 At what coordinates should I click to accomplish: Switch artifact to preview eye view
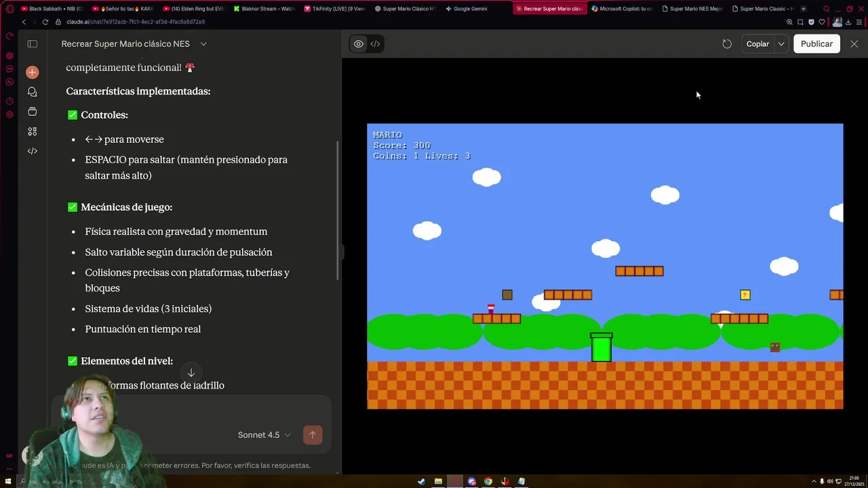point(359,44)
